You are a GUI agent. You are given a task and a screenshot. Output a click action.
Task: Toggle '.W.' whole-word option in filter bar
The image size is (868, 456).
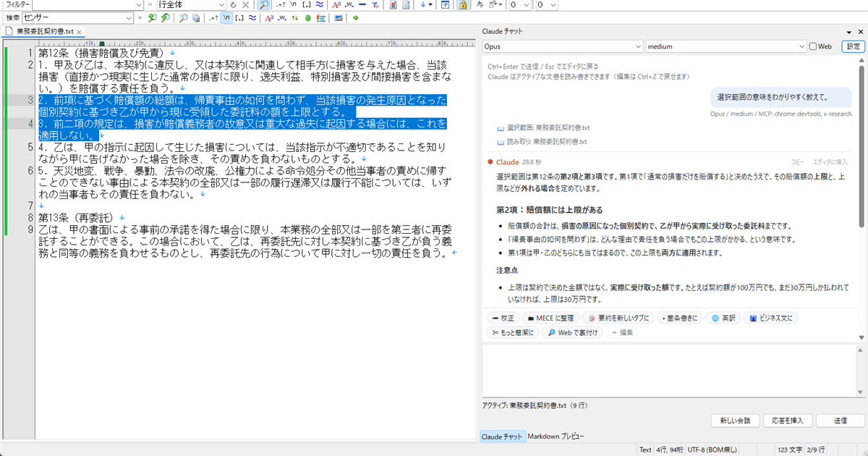click(350, 5)
